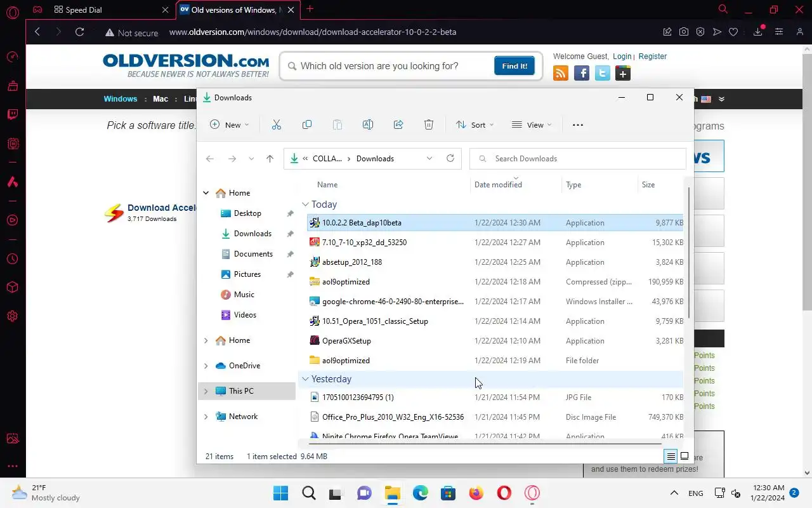The height and width of the screenshot is (508, 812).
Task: Open Windows Start menu
Action: (280, 493)
